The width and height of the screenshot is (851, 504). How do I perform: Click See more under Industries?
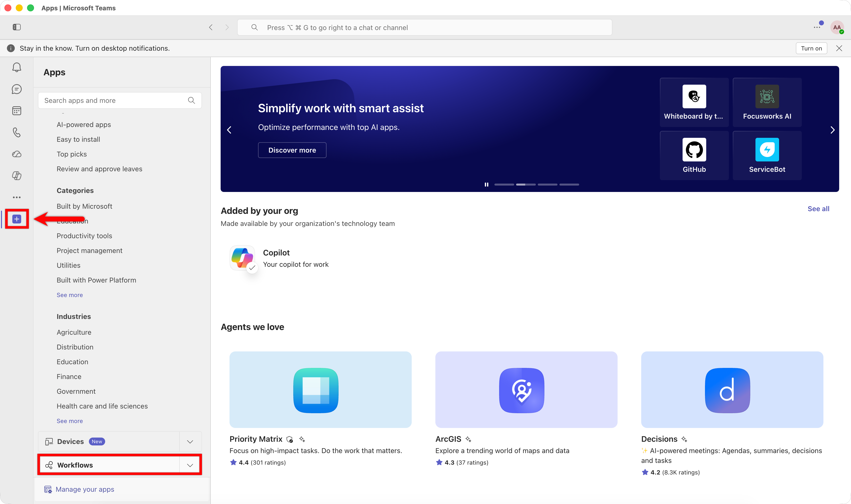[70, 421]
